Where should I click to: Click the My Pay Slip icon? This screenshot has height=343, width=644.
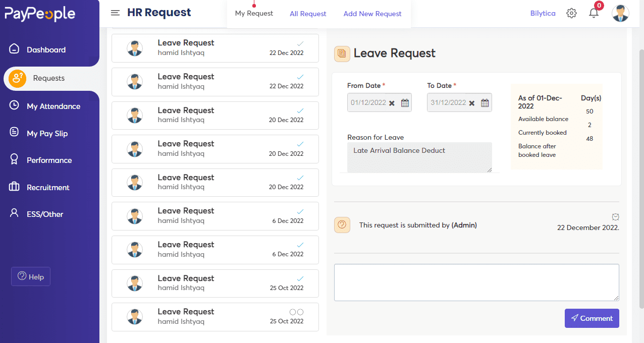coord(14,133)
